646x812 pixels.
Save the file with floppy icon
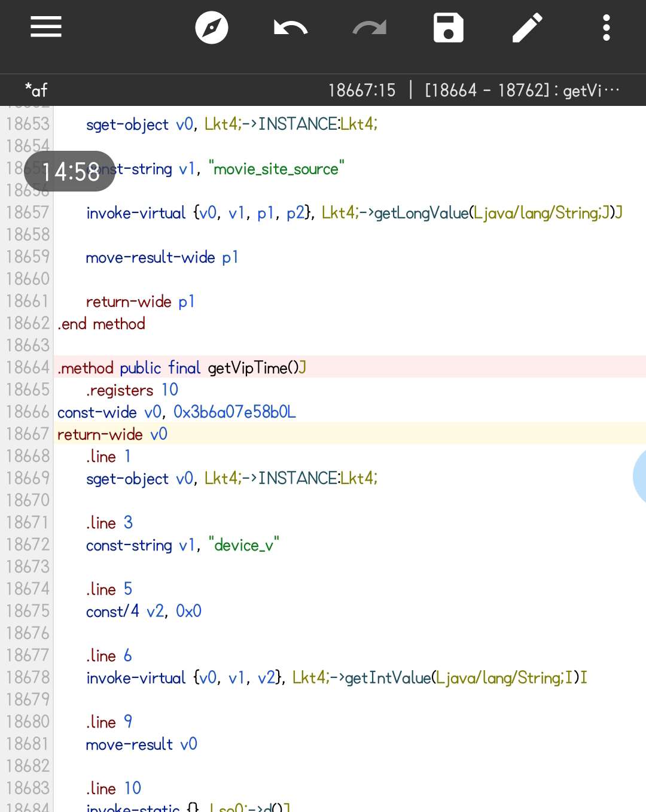[x=448, y=28]
